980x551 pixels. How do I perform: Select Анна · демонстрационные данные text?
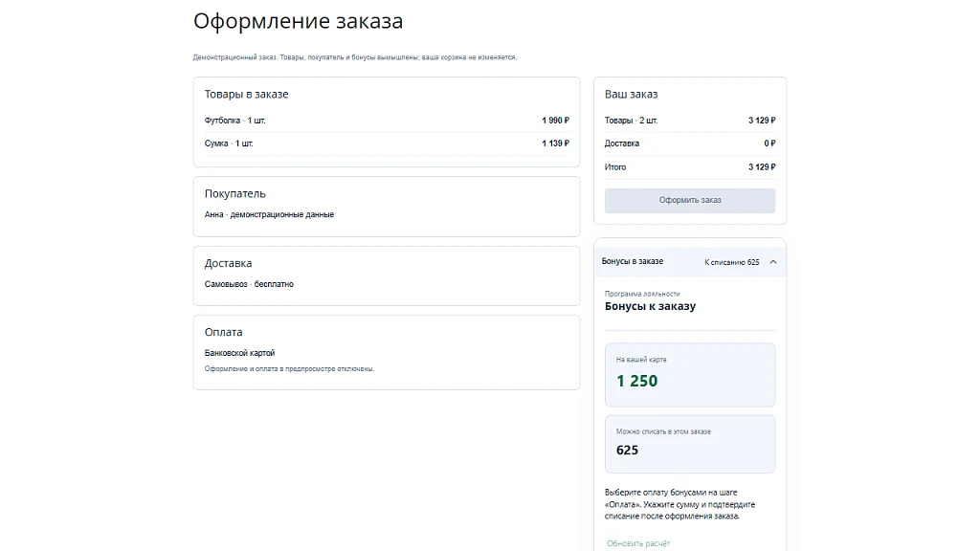pos(269,214)
